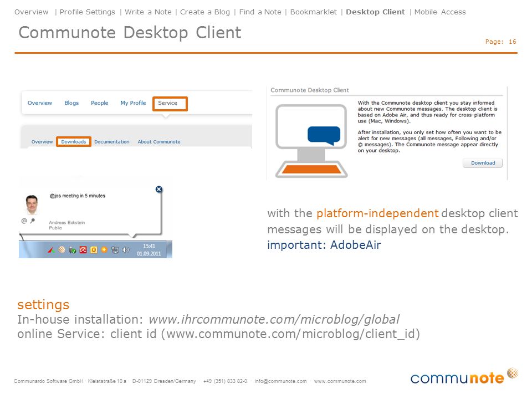The image size is (532, 399).
Task: Open Andreas Eckstein's avatar photo
Action: pos(32,204)
